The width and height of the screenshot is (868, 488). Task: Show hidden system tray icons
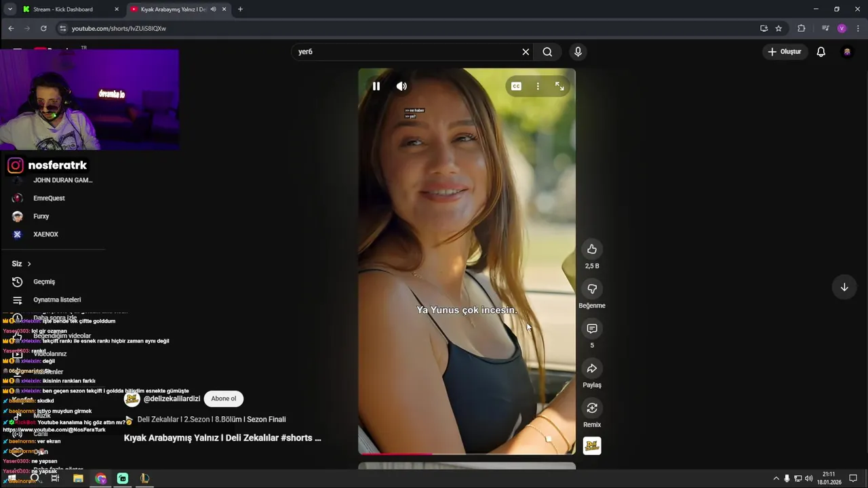pyautogui.click(x=776, y=479)
